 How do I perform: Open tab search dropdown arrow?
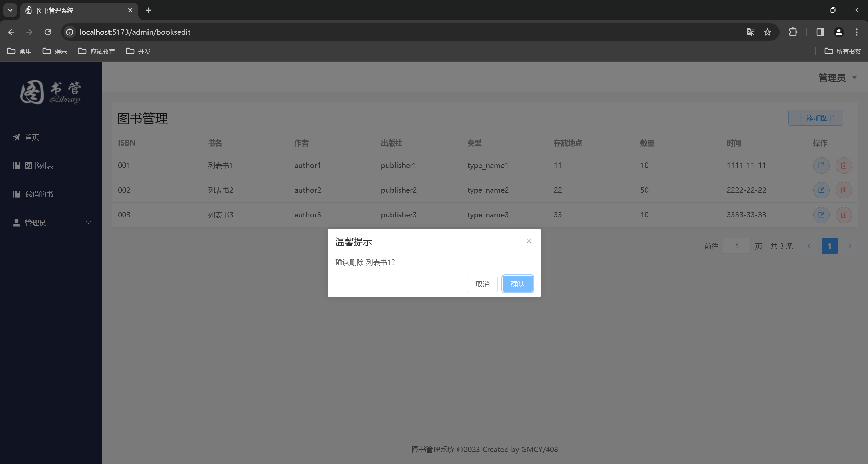(x=10, y=10)
